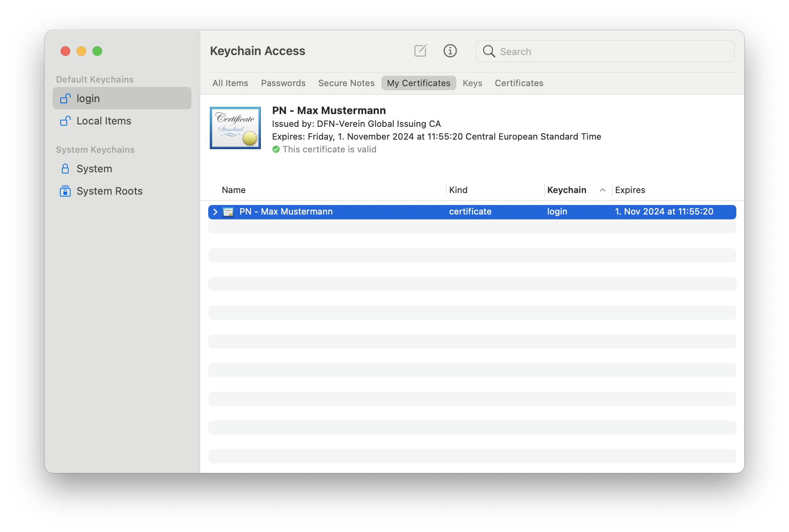Image resolution: width=789 pixels, height=532 pixels.
Task: Sort list by Name column header
Action: 234,190
